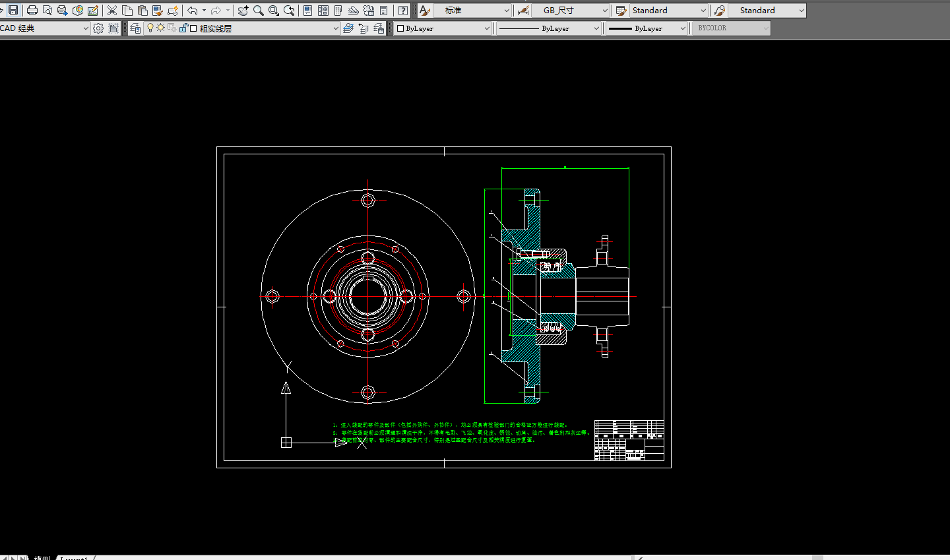Open the Layer States Manager
950x560 pixels.
[379, 28]
